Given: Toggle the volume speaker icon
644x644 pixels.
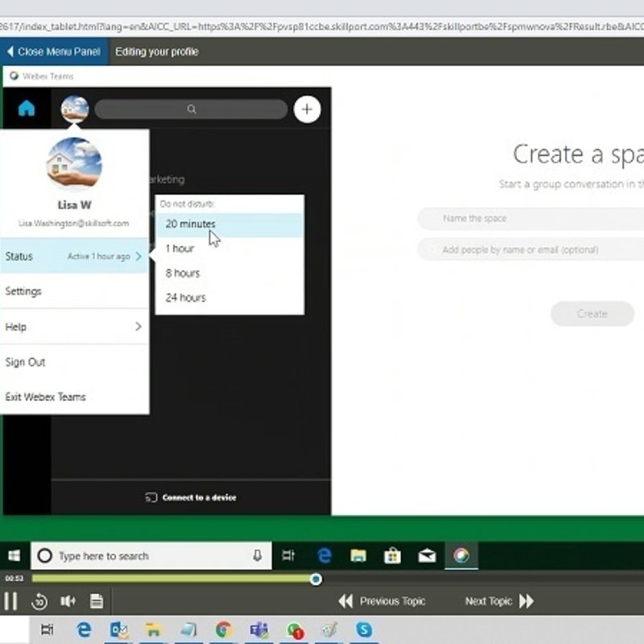Looking at the screenshot, I should point(68,601).
